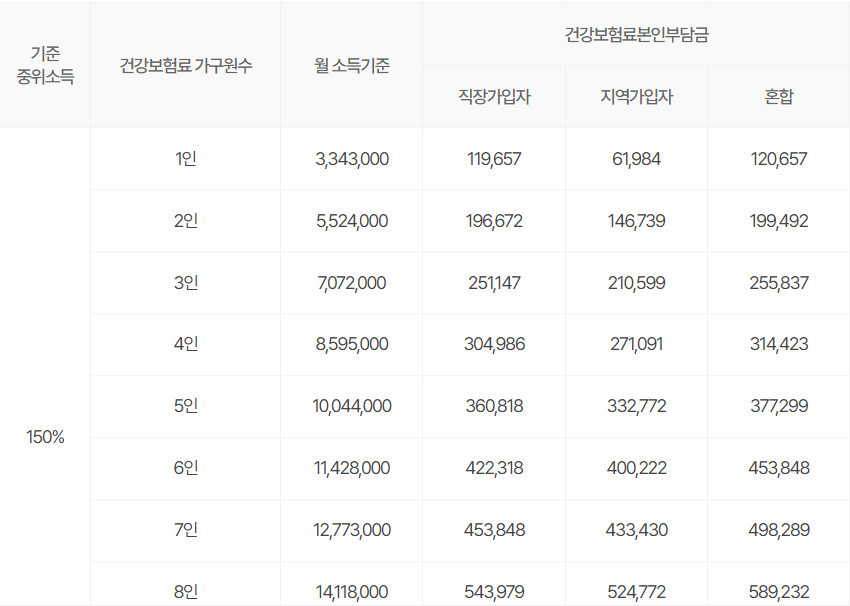Click income value 8,595,000
This screenshot has width=850, height=606.
[x=351, y=344]
